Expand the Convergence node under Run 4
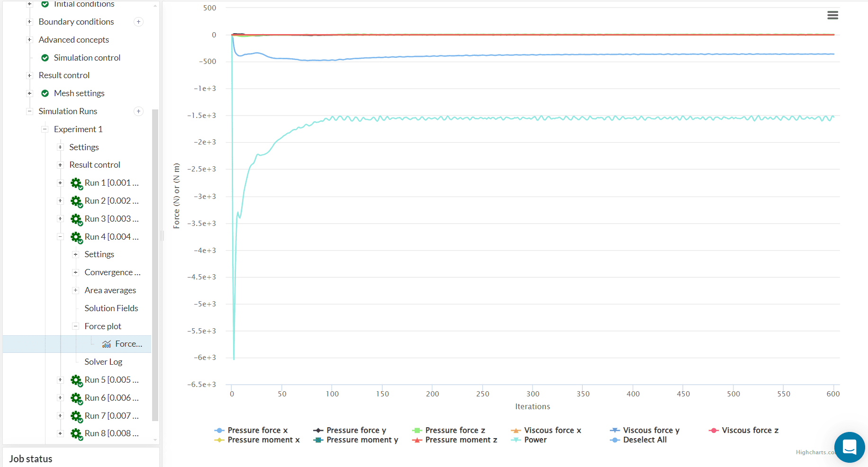This screenshot has height=467, width=868. [x=75, y=272]
